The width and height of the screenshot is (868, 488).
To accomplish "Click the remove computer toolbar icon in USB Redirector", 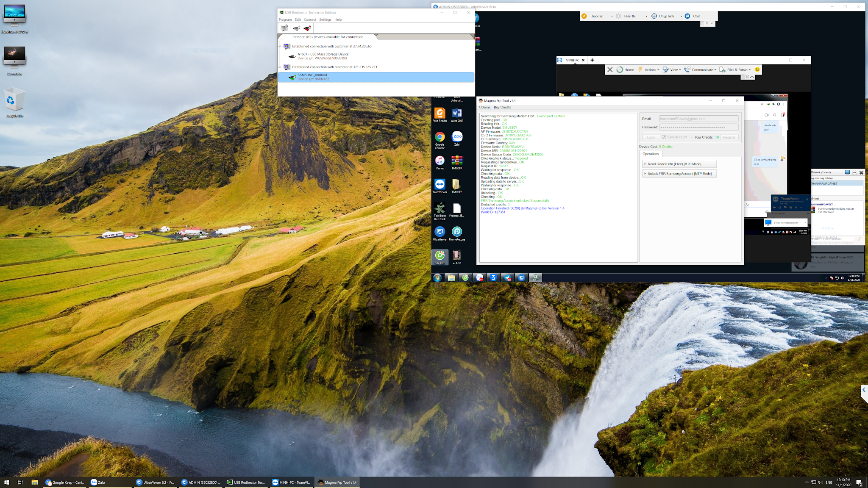I will [284, 28].
